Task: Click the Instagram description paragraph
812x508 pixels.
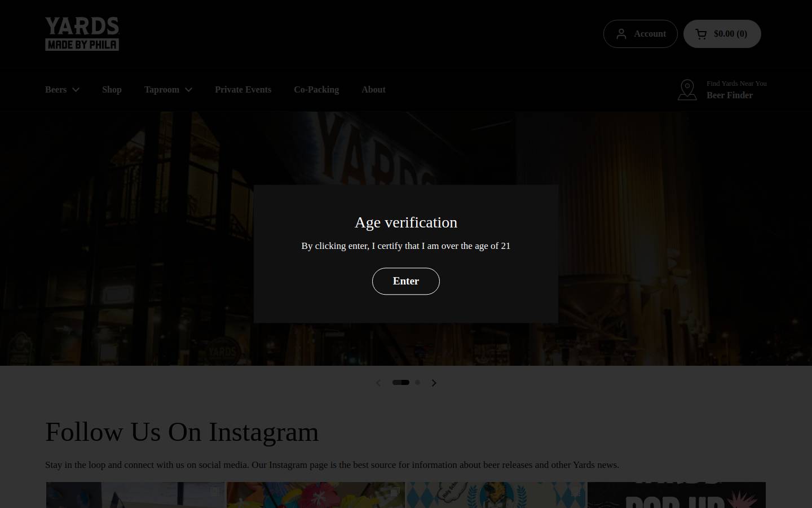Action: pos(332,465)
